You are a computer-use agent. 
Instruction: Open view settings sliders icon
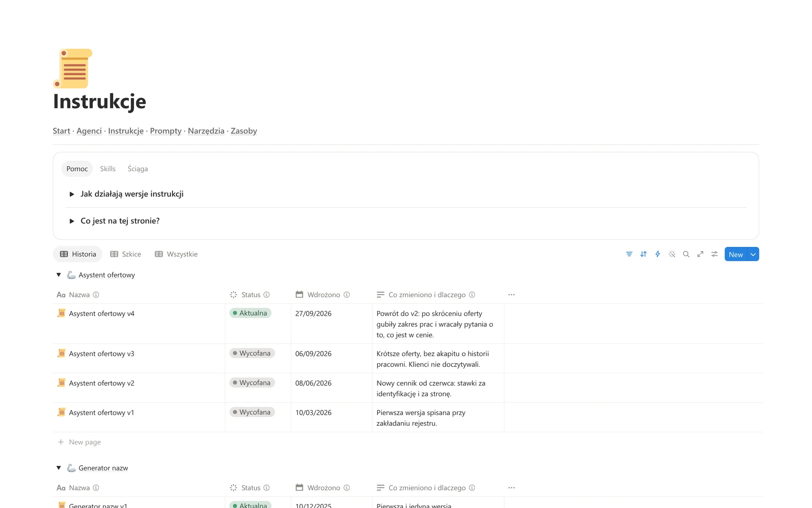715,254
